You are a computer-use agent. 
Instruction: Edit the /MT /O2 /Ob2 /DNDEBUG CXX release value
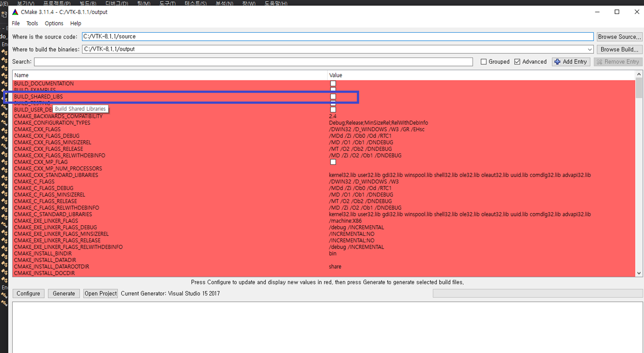click(360, 149)
